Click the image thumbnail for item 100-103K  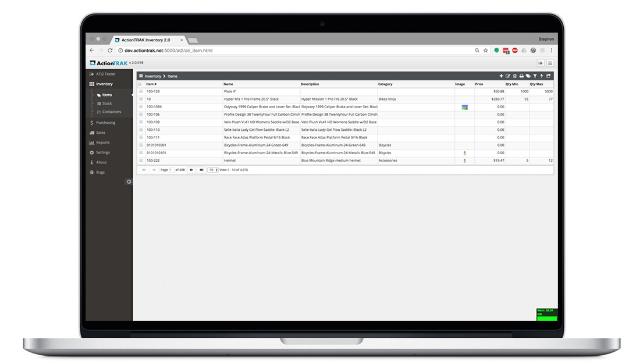(x=464, y=108)
